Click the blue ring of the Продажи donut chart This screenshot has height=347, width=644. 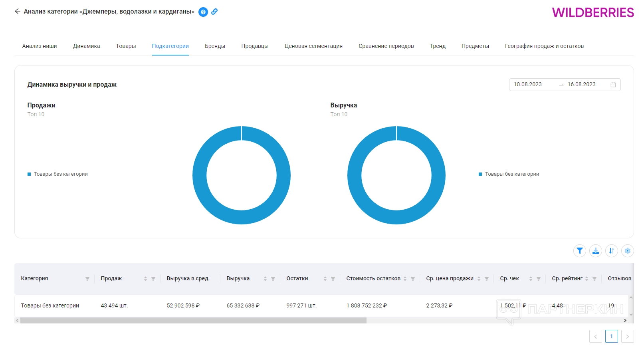(200, 176)
